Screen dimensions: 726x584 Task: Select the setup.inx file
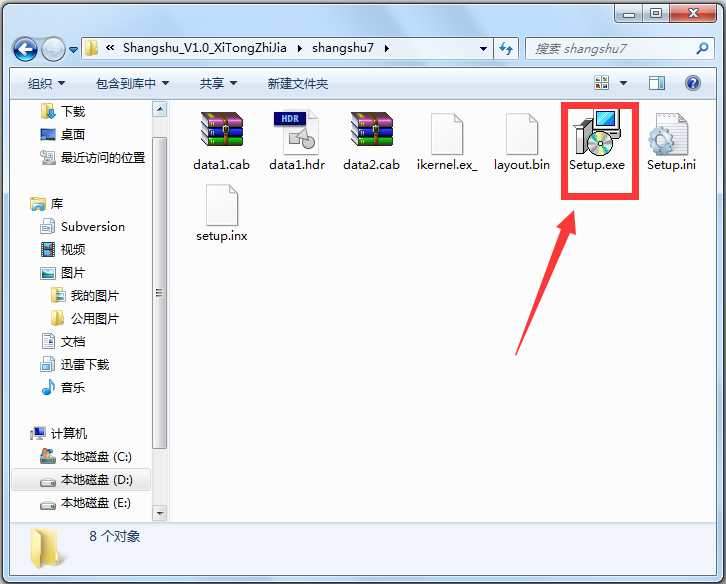pyautogui.click(x=221, y=213)
